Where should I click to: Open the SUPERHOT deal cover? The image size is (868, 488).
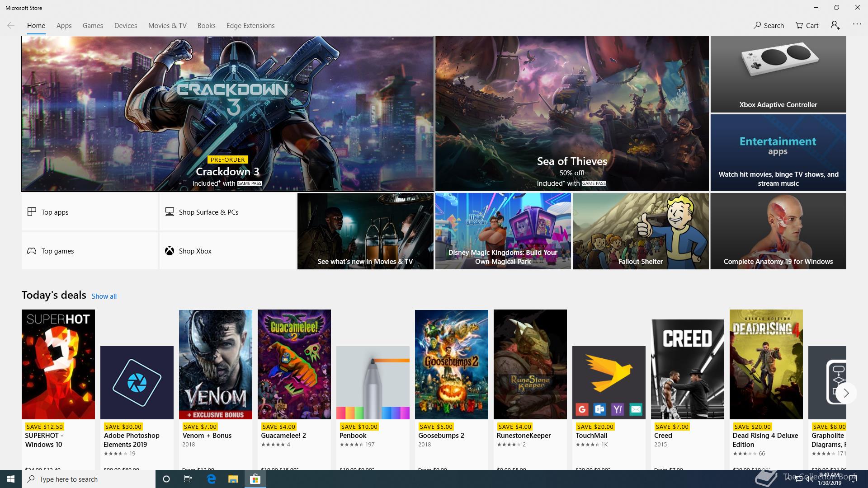click(58, 364)
